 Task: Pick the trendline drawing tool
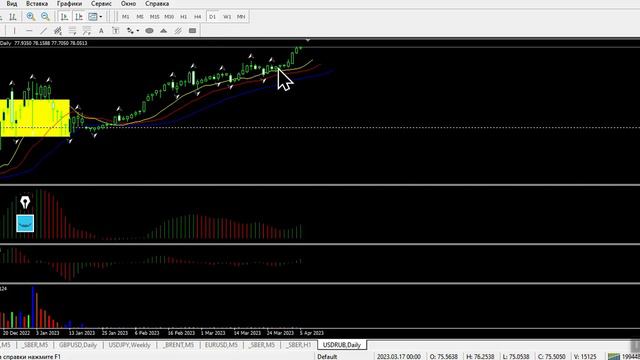pyautogui.click(x=43, y=31)
